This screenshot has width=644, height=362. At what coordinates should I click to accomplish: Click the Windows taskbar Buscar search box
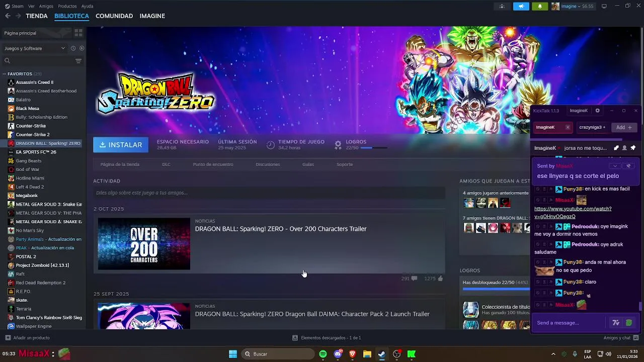click(278, 354)
